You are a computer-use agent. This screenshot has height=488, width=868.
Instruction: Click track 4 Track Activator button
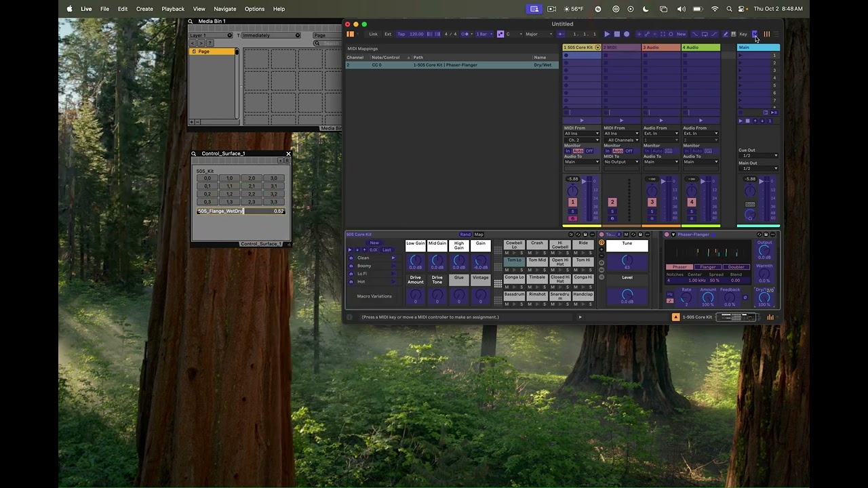click(x=692, y=202)
